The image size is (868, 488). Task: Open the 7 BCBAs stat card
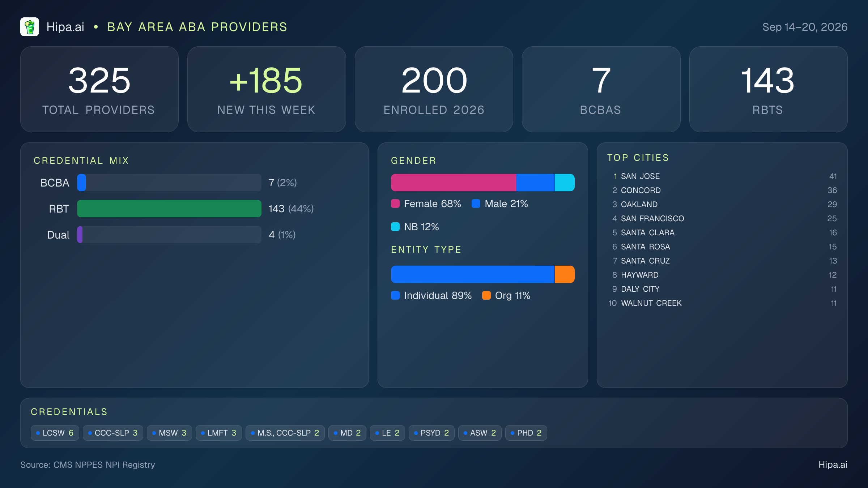601,89
